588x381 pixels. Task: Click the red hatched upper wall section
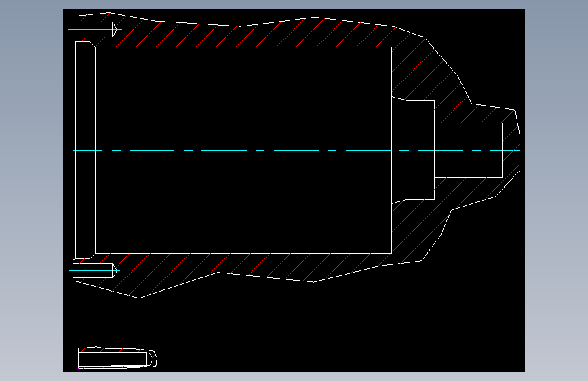[240, 37]
